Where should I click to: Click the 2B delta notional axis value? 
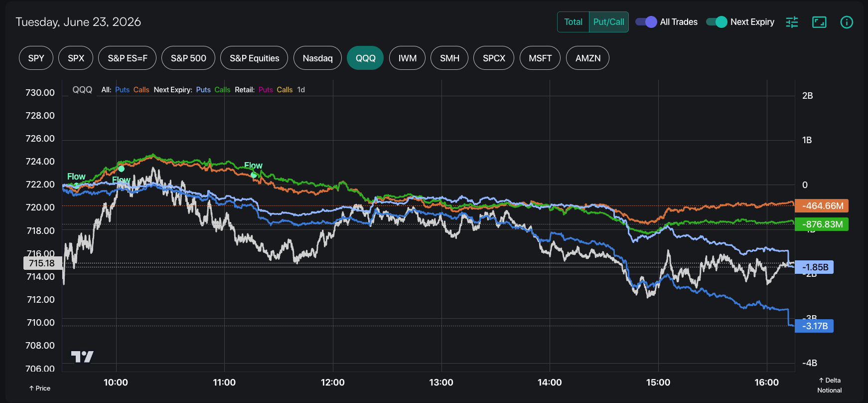tap(808, 96)
